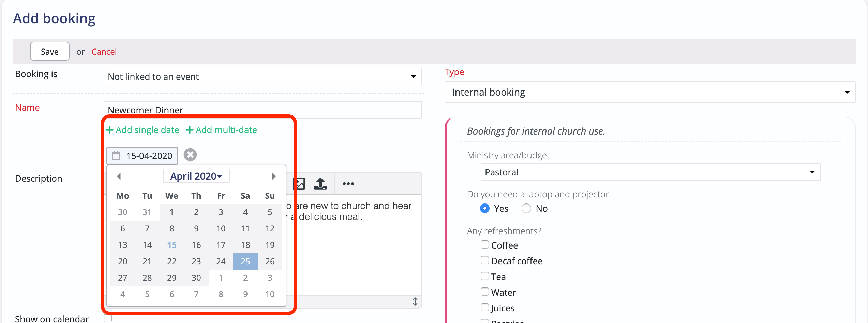Insert an image using the image toolbar icon
The image size is (868, 323).
coord(298,183)
